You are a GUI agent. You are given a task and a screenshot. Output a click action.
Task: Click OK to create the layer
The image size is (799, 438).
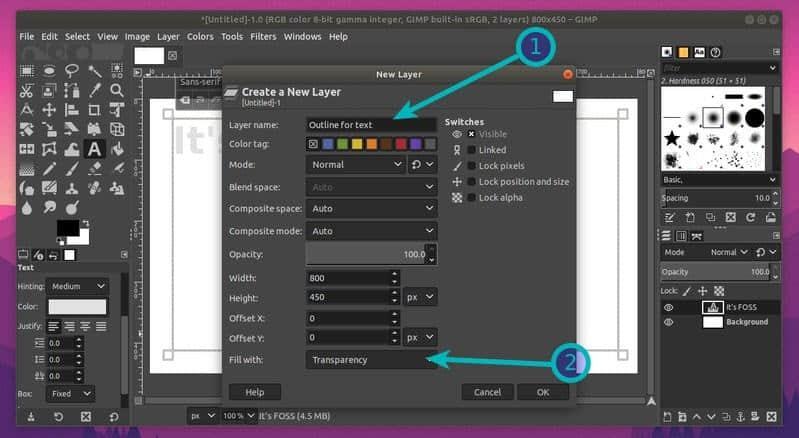[543, 392]
